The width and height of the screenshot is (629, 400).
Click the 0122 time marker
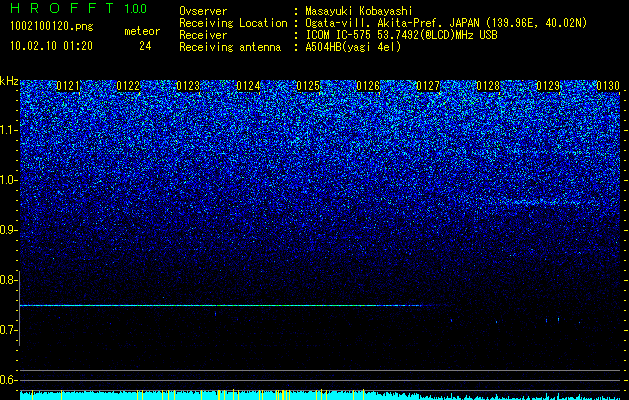[128, 86]
